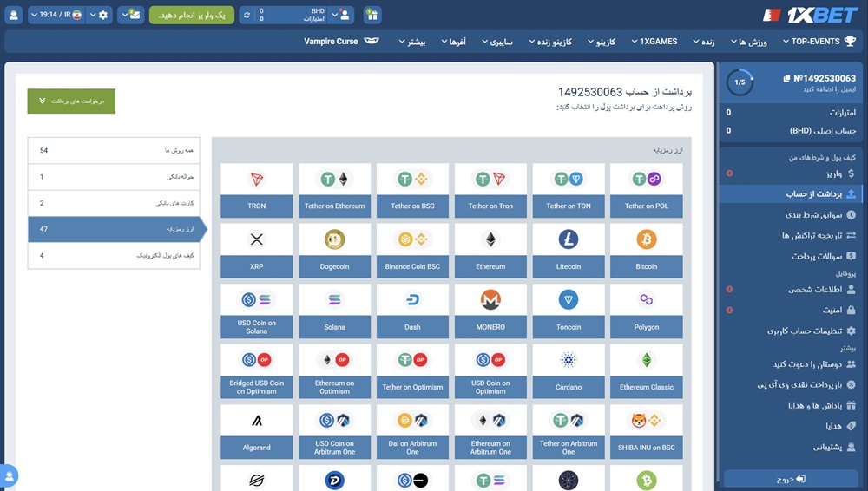868x491 pixels.
Task: Choose the Dogecoin withdrawal option
Action: tap(334, 247)
